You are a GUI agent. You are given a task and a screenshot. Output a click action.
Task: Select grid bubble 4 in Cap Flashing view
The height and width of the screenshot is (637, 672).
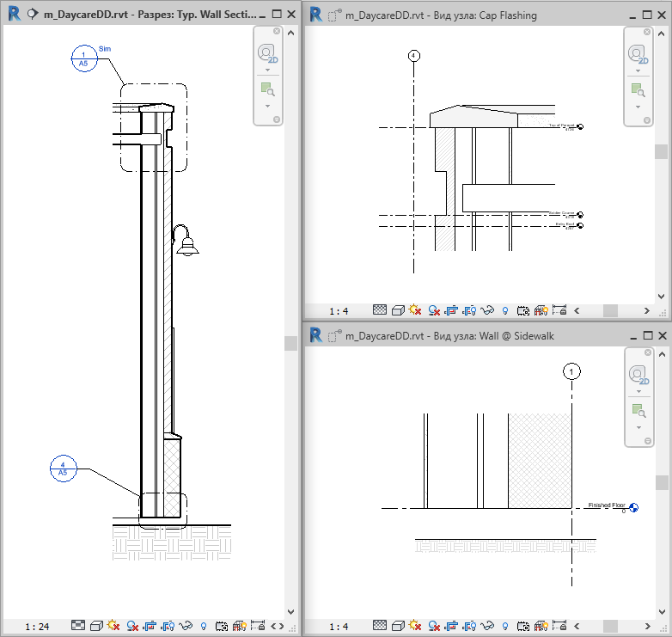pos(413,56)
